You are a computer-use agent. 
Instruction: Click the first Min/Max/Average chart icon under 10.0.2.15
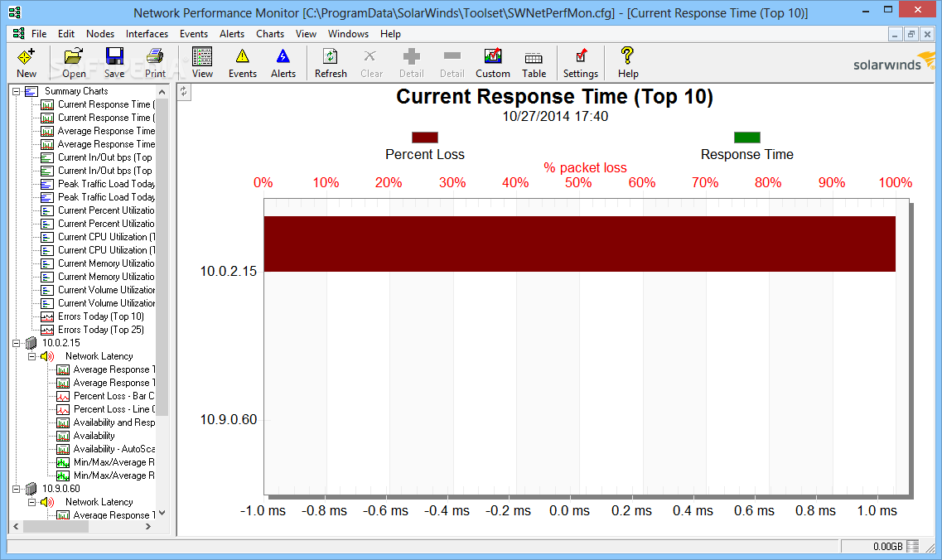coord(63,462)
